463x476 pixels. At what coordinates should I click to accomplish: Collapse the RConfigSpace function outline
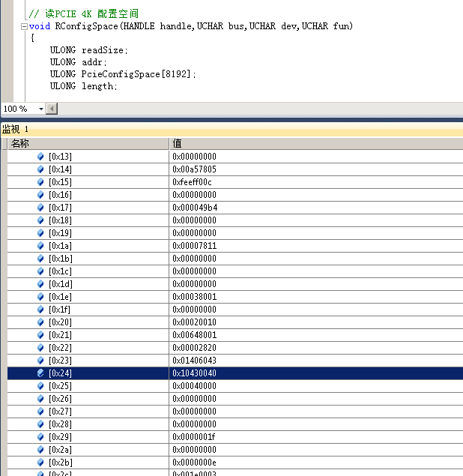[x=24, y=27]
